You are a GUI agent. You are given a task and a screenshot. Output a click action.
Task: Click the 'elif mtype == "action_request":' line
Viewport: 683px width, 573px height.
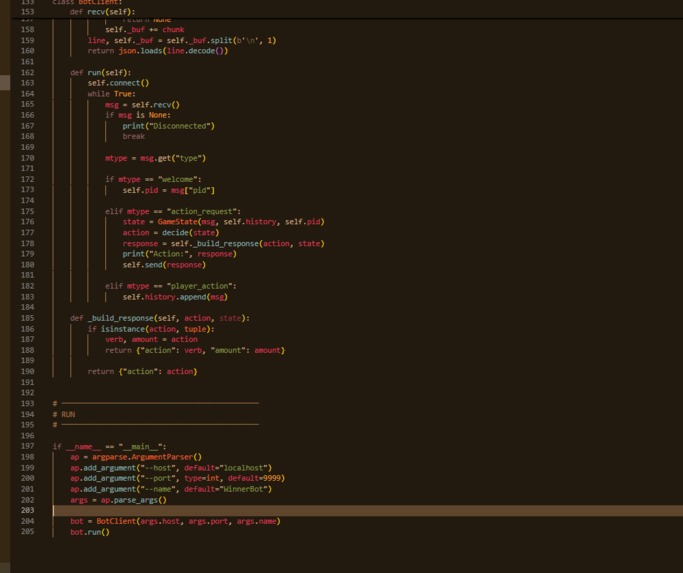click(x=172, y=211)
